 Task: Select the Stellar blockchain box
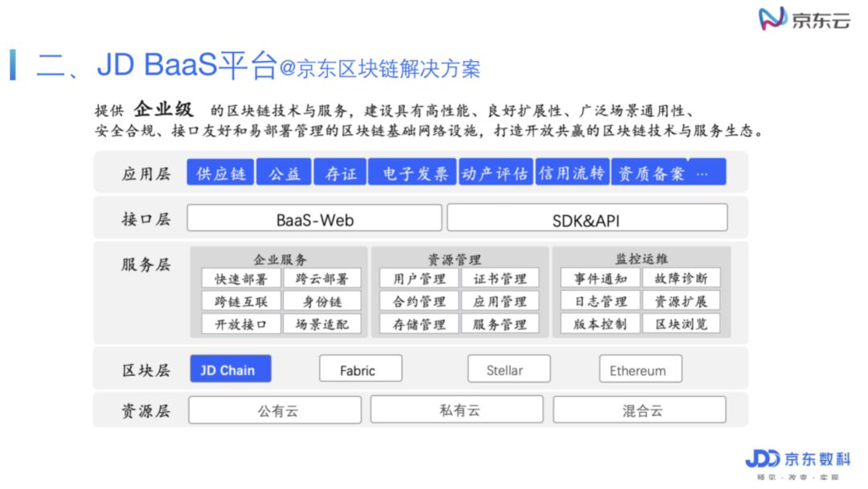(x=509, y=369)
